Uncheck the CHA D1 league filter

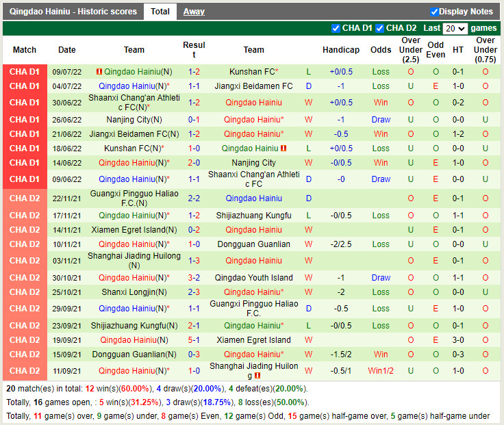[336, 28]
